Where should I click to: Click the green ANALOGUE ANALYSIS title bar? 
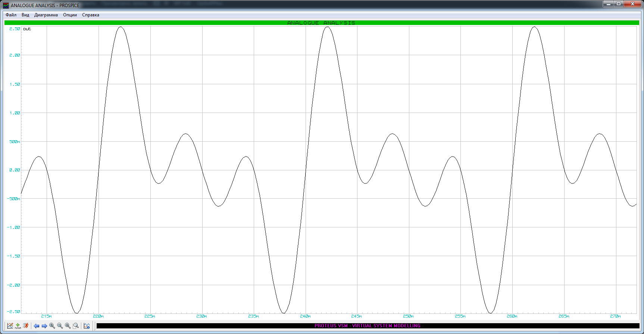pos(321,23)
